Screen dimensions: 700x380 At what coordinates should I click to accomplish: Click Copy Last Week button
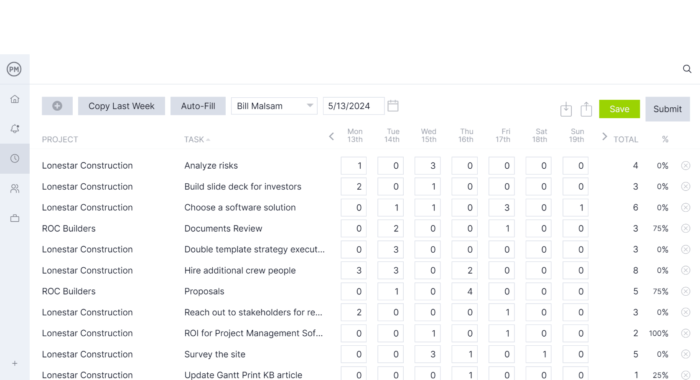click(x=121, y=106)
